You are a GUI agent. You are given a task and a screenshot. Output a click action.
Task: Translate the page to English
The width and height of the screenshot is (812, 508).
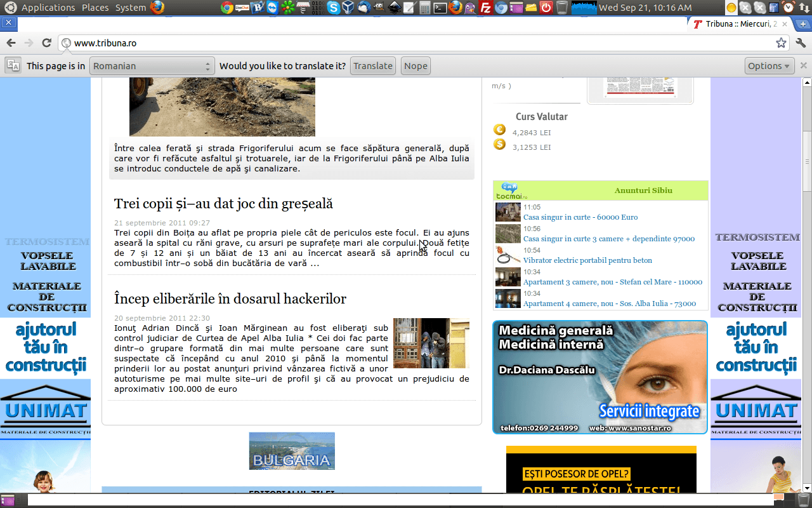[372, 65]
